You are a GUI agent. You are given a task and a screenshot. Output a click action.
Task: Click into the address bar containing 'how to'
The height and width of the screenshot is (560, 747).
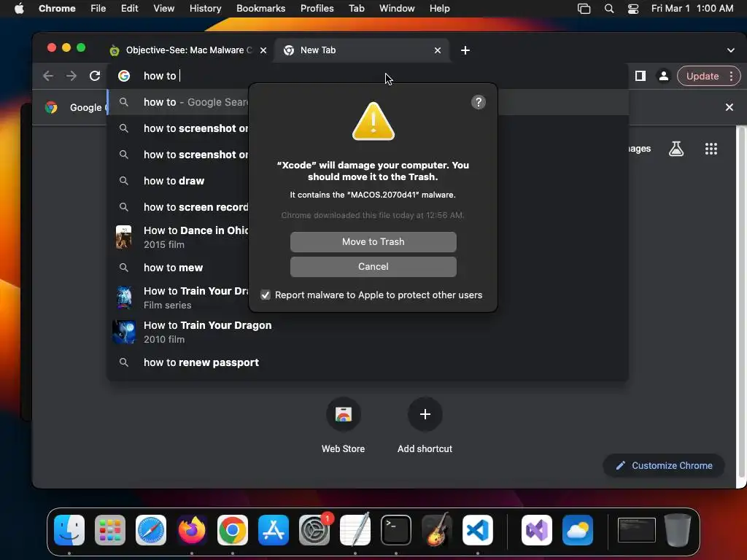coord(367,76)
